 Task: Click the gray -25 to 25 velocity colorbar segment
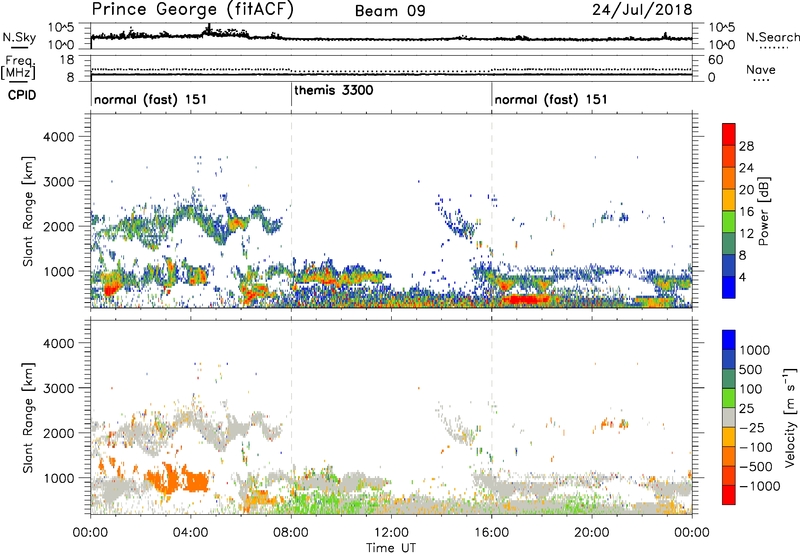click(729, 417)
